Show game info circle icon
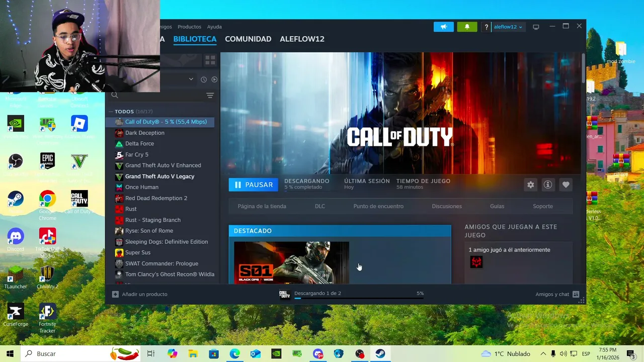The width and height of the screenshot is (644, 362). [x=548, y=185]
